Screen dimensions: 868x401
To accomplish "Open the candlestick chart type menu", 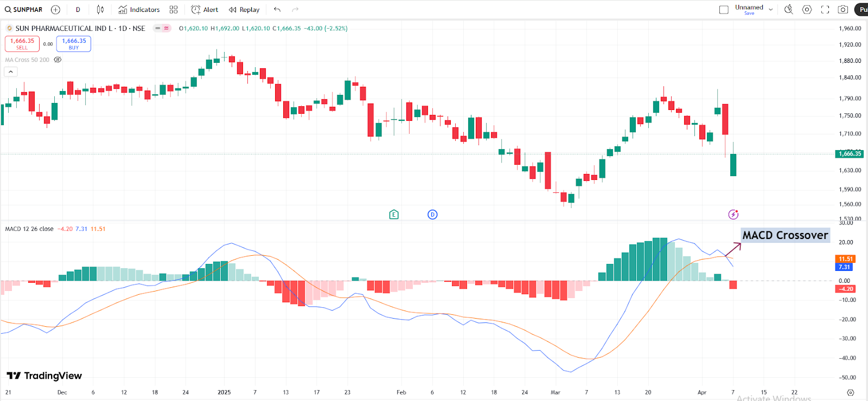I will coord(100,10).
